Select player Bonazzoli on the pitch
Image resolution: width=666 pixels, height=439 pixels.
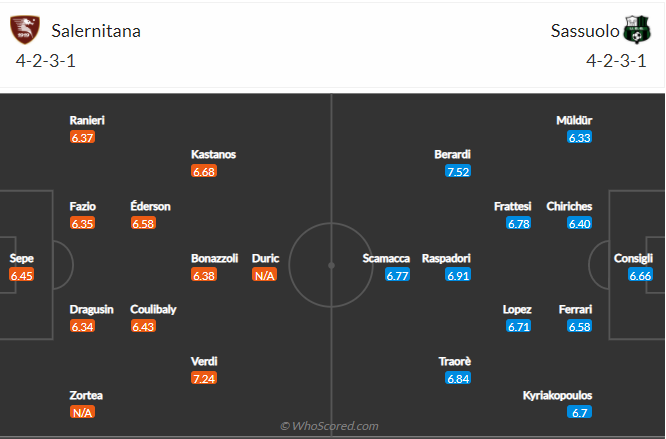point(215,258)
